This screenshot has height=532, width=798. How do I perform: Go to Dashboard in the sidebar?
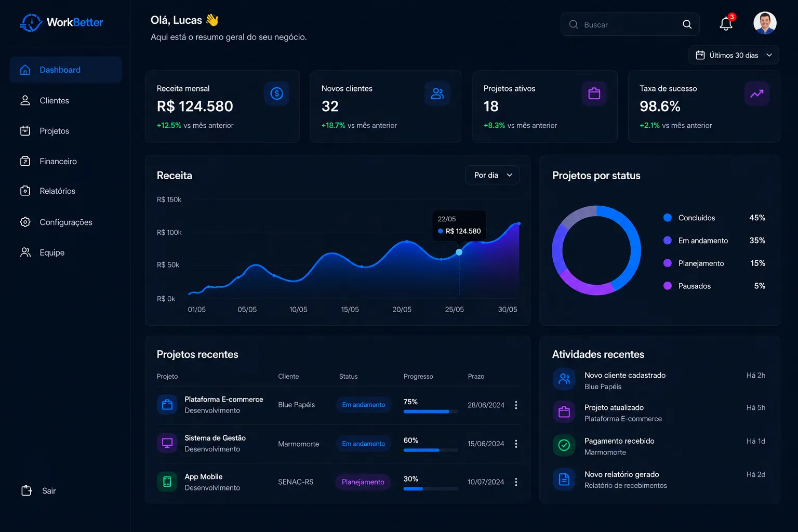[x=66, y=70]
